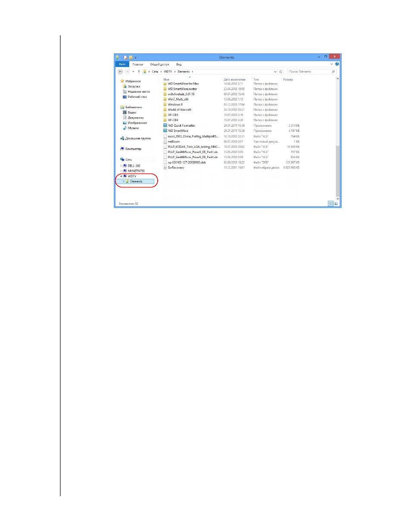The width and height of the screenshot is (411, 532).
Task: Open Недавние места in navigation pane
Action: click(x=138, y=91)
